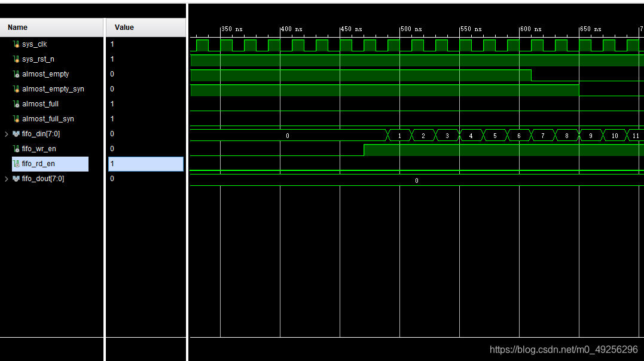Click the sys_clk signal type icon

pos(16,44)
